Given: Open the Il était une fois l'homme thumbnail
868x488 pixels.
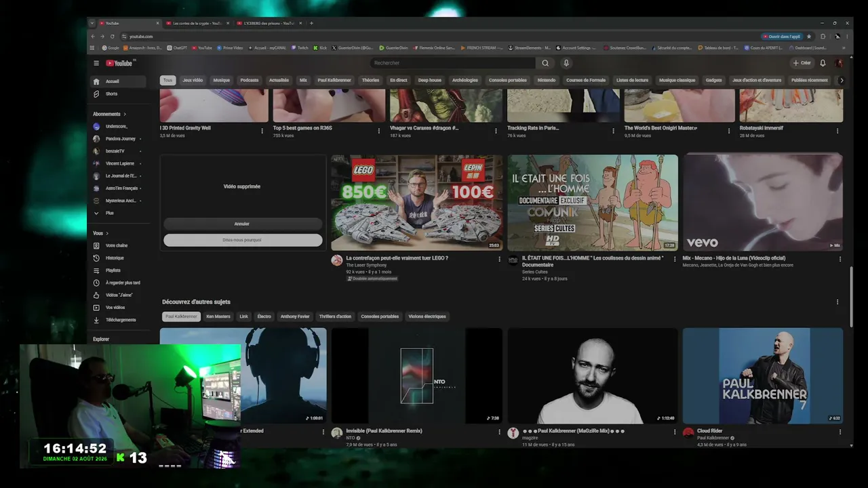Looking at the screenshot, I should click(593, 203).
